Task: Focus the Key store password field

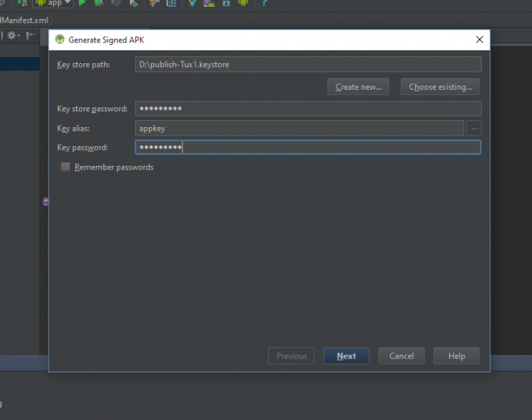Action: [x=308, y=109]
